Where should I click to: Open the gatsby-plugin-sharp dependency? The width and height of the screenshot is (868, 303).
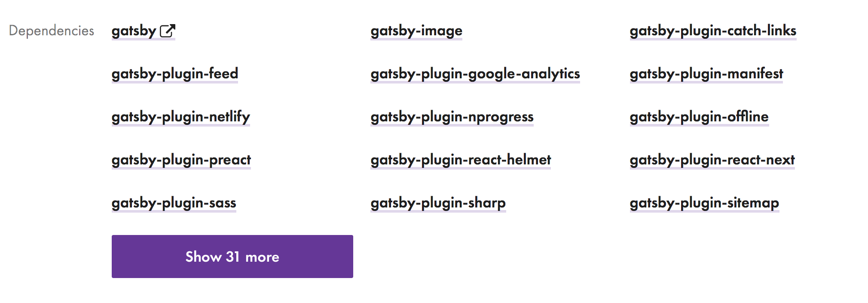[438, 203]
